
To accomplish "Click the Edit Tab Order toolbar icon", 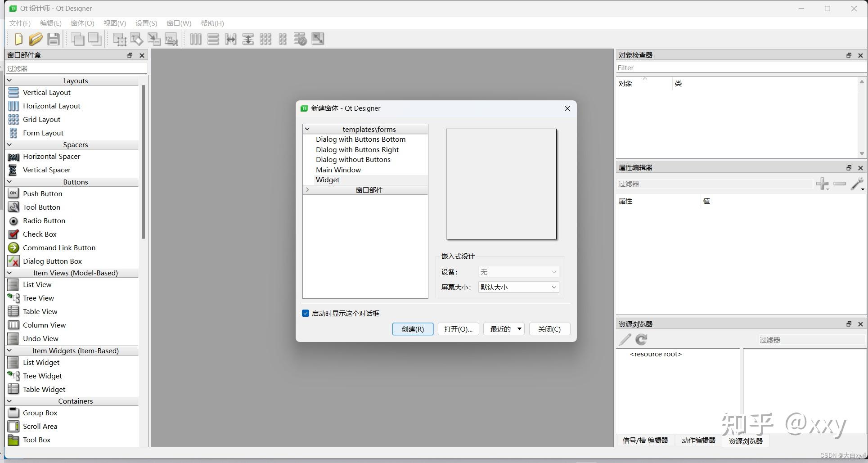I will [171, 39].
